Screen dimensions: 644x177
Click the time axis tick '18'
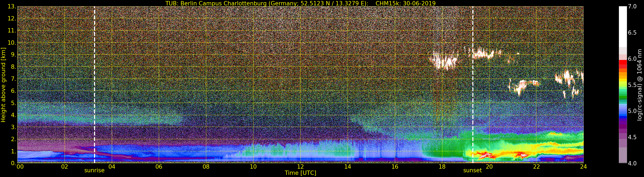(x=442, y=167)
